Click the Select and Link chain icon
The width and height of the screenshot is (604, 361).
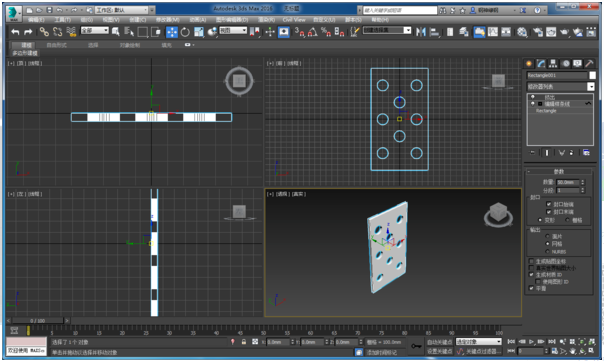pos(44,32)
